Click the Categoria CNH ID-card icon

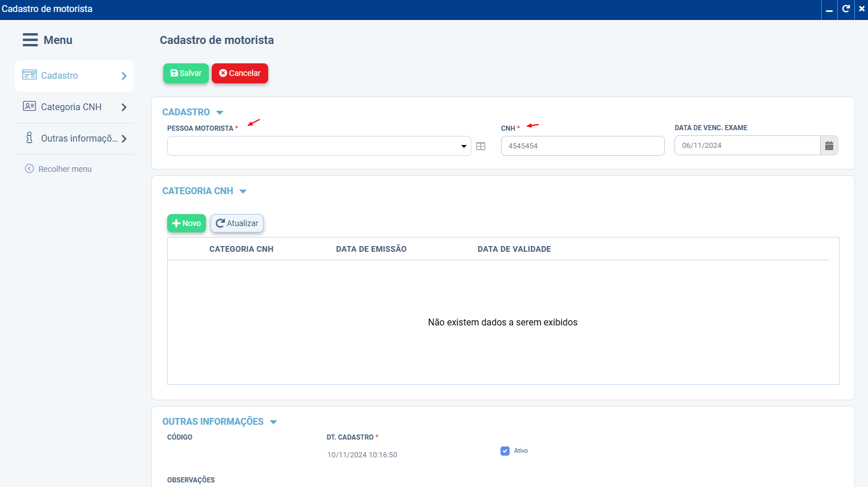tap(30, 106)
